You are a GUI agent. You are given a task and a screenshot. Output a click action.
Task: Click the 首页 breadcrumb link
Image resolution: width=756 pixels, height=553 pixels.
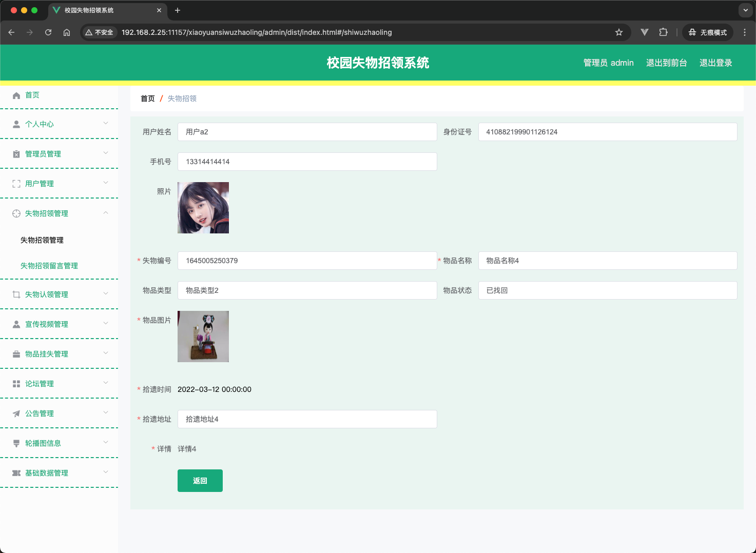148,98
